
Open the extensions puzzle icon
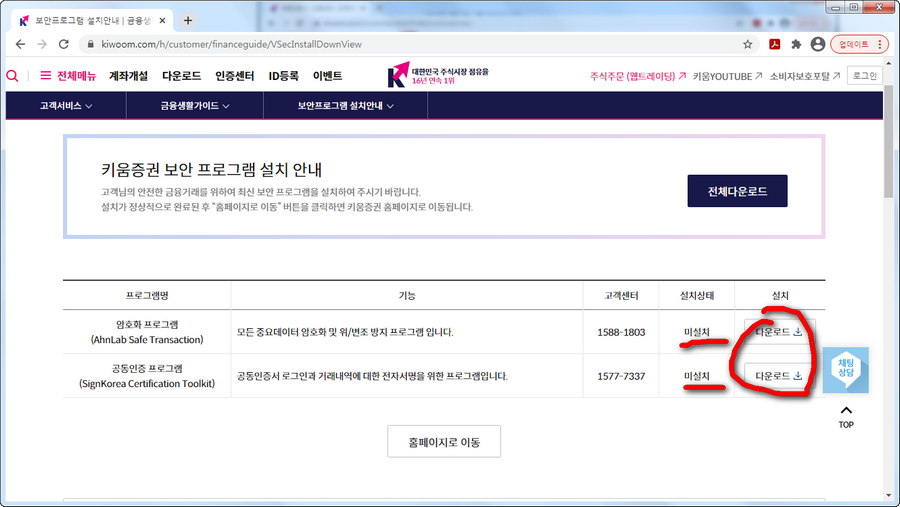(x=796, y=44)
